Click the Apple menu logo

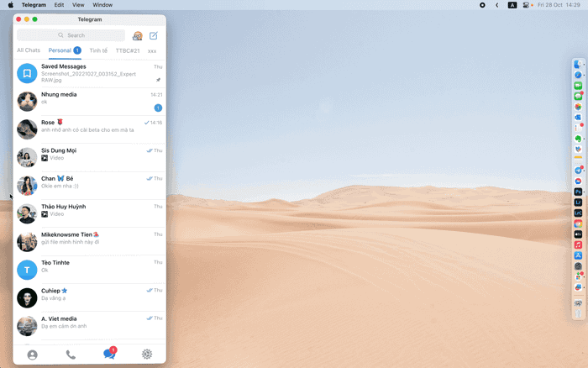[11, 5]
